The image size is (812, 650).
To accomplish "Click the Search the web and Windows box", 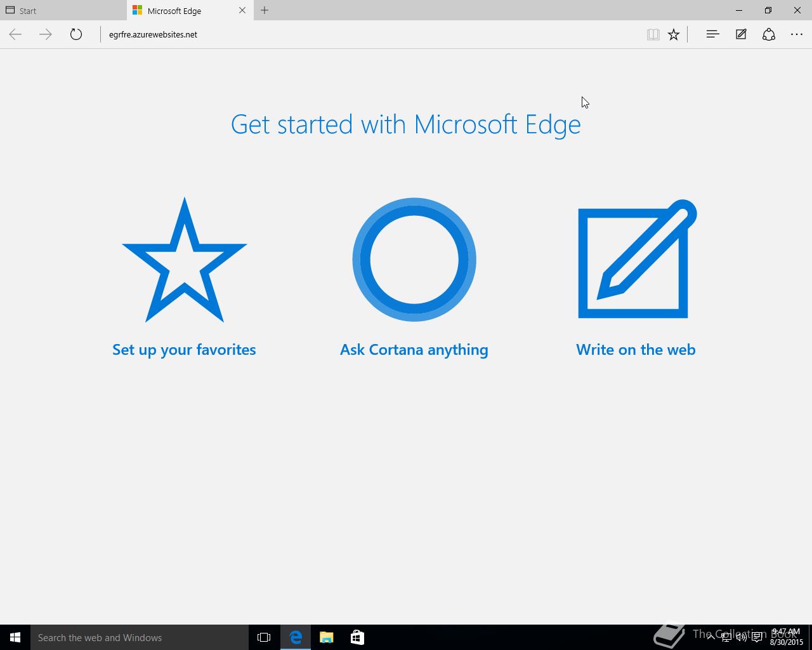I will click(140, 637).
